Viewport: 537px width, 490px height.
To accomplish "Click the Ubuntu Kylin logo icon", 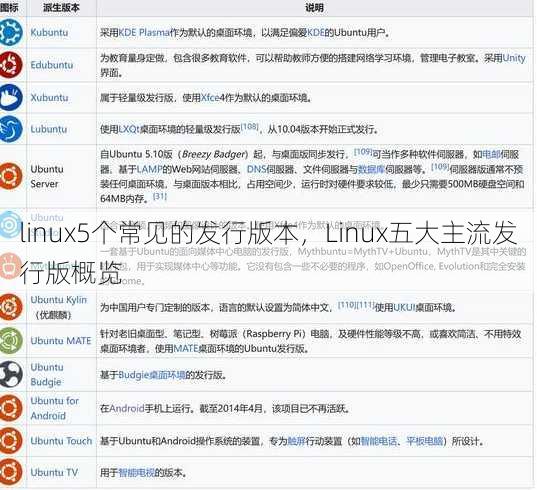I will tap(11, 307).
